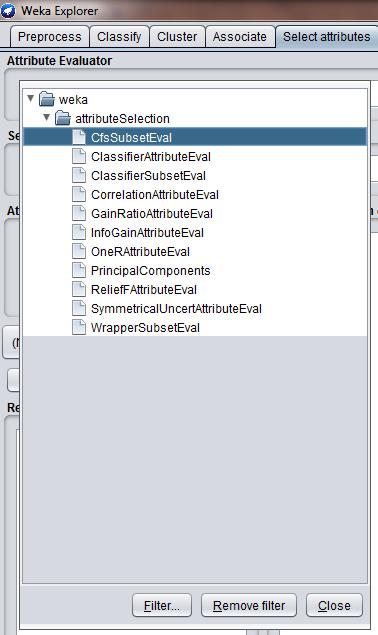Click the Weka Explorer window title
Viewport: 378px width, 635px height.
point(60,11)
